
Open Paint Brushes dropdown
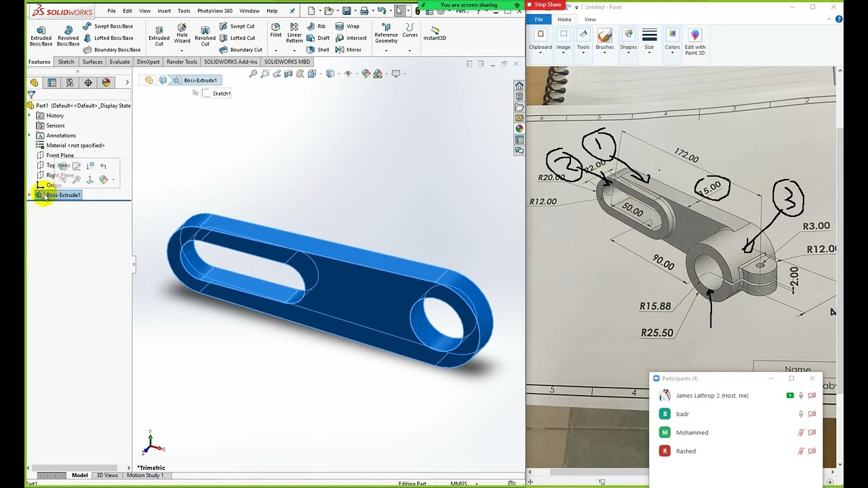pos(605,41)
